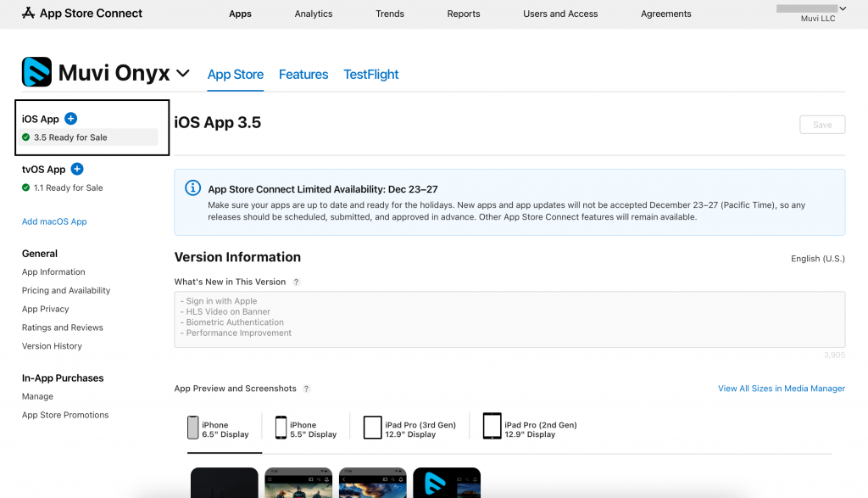The height and width of the screenshot is (498, 868).
Task: Click the Add macOS App link
Action: pos(54,221)
